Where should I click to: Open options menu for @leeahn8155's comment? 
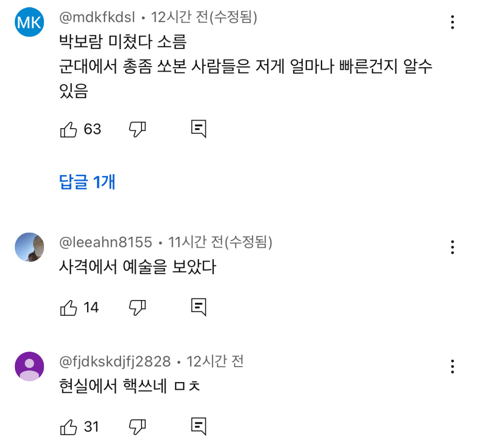452,248
